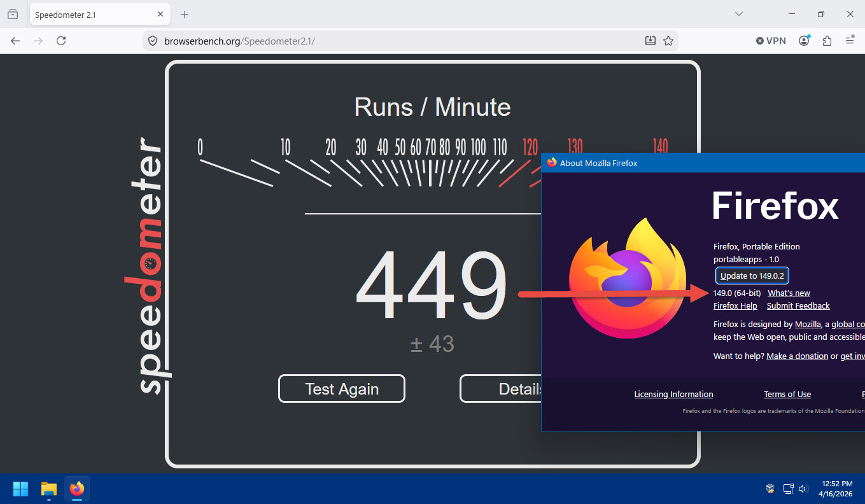865x504 pixels.
Task: Click Update to 149.0.2 button
Action: pos(752,276)
